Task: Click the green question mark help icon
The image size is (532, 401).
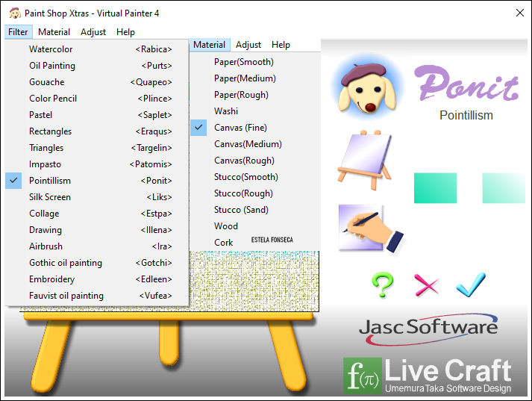Action: coord(383,285)
